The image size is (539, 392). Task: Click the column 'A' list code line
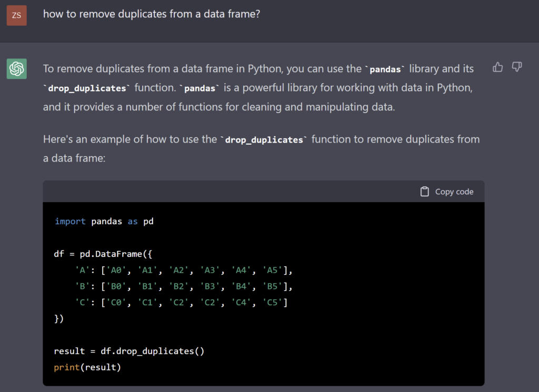(184, 270)
